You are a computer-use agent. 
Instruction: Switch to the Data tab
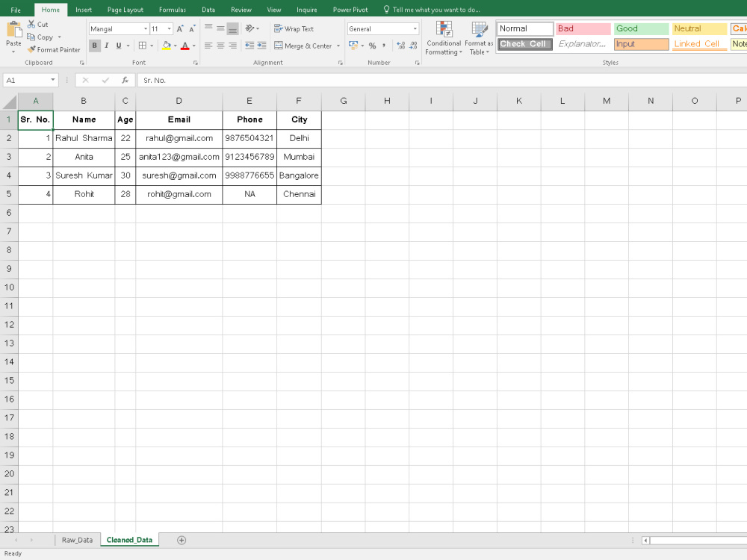tap(208, 10)
